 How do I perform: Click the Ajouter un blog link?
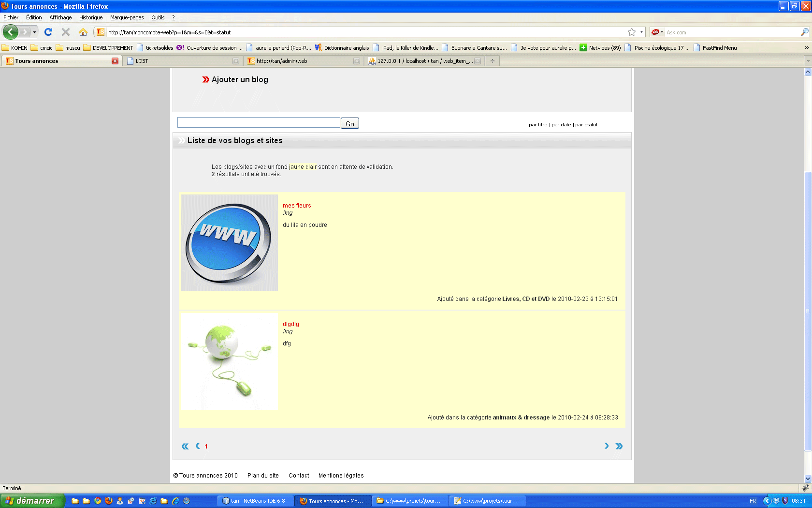pyautogui.click(x=240, y=79)
